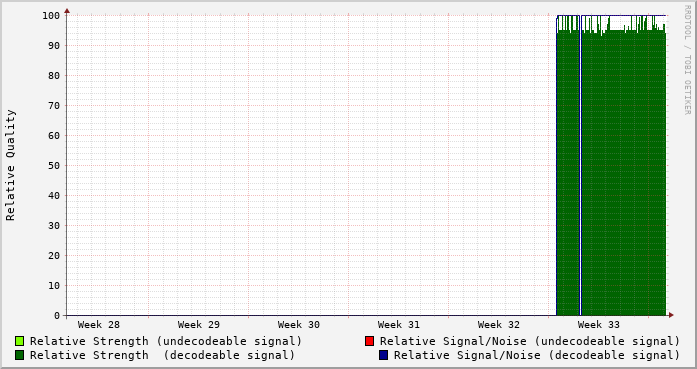Click the red undecodeable Signal/Noise legend swatch
Viewport: 697px width, 369px height.
coord(369,341)
